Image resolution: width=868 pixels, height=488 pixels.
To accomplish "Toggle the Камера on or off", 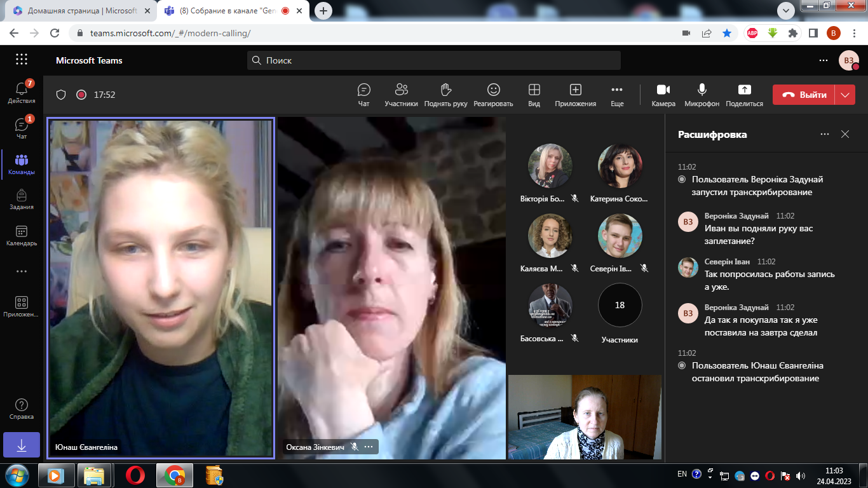I will 663,95.
